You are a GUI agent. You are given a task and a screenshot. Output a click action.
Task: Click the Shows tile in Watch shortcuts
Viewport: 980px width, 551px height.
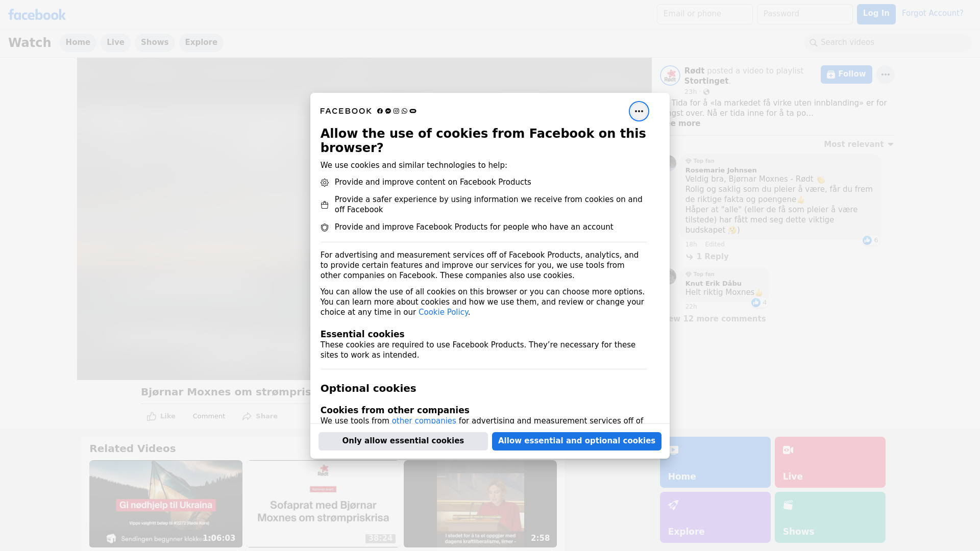click(830, 517)
